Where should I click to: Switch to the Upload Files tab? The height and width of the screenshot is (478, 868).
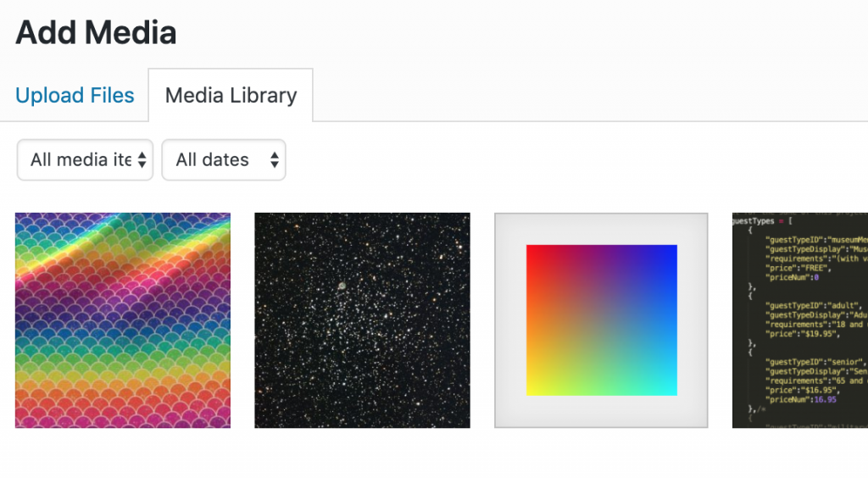75,96
